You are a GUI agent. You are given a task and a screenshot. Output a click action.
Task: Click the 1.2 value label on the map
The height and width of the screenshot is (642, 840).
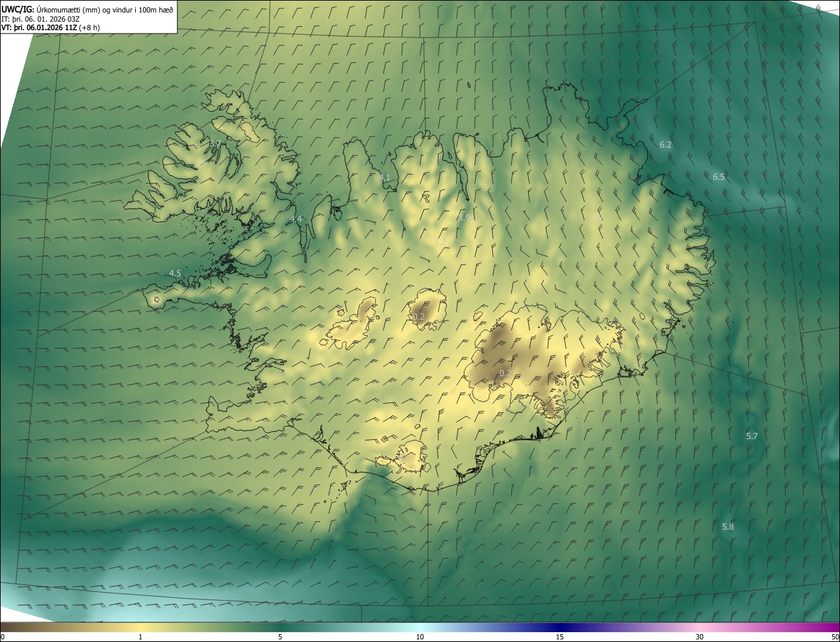click(441, 242)
